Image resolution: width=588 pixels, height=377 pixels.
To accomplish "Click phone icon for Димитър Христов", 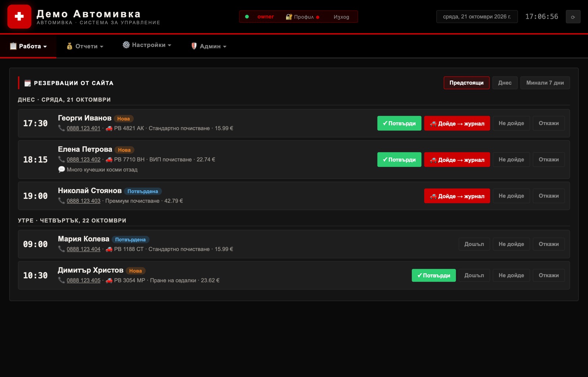I will 61,280.
